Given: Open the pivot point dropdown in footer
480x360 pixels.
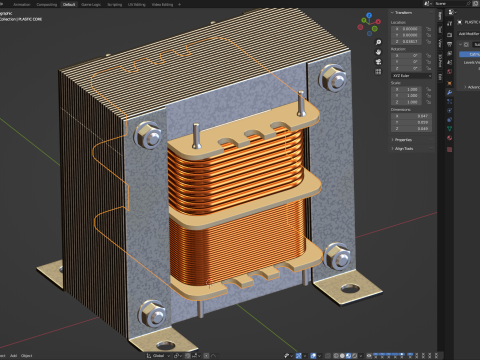Looking at the screenshot, I should (x=178, y=356).
